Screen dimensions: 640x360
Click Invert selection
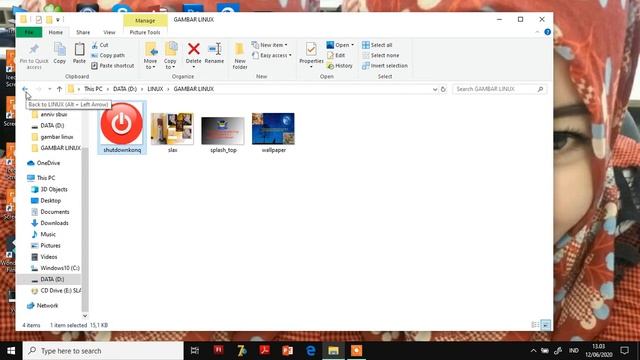(x=385, y=65)
